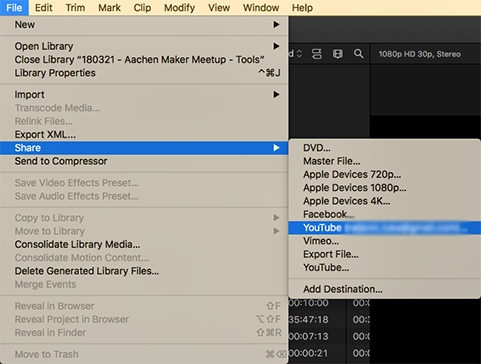Expand the Import submenu
The width and height of the screenshot is (481, 364).
(x=144, y=95)
